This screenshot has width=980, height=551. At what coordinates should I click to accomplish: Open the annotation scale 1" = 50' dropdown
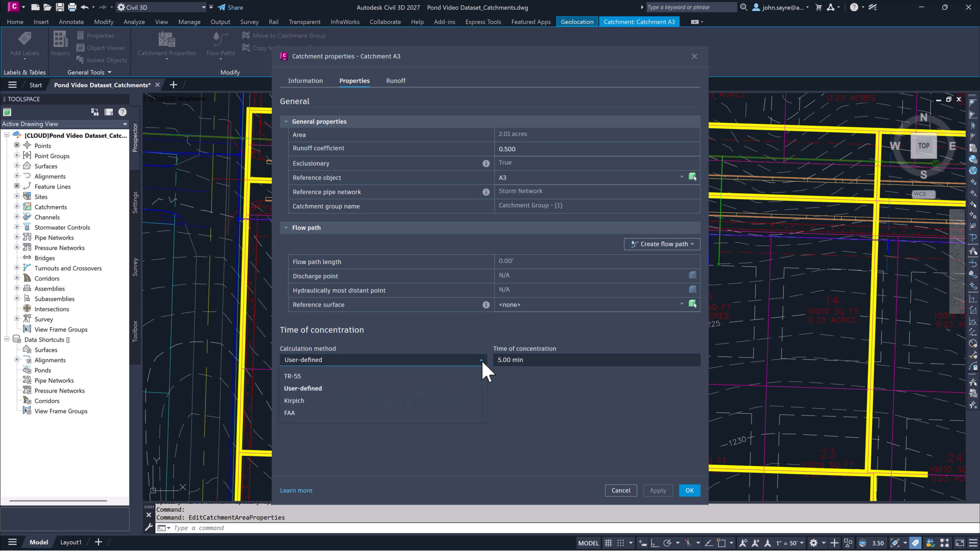(x=790, y=543)
